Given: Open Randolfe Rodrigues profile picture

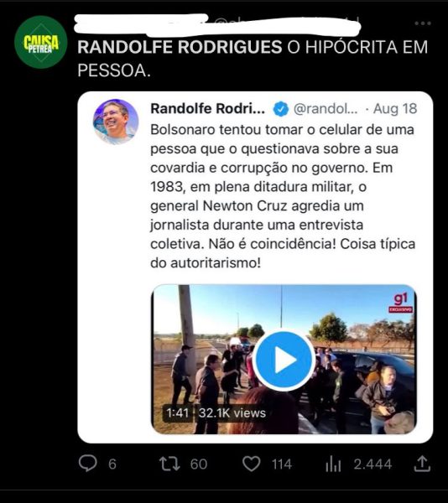Looking at the screenshot, I should click(116, 122).
